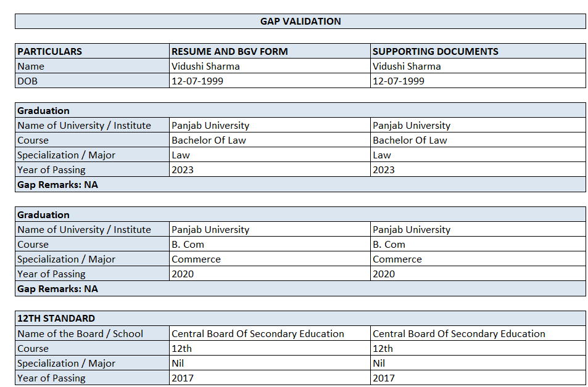
Task: Select the Bachelor Of Law resume cell
Action: (270, 140)
